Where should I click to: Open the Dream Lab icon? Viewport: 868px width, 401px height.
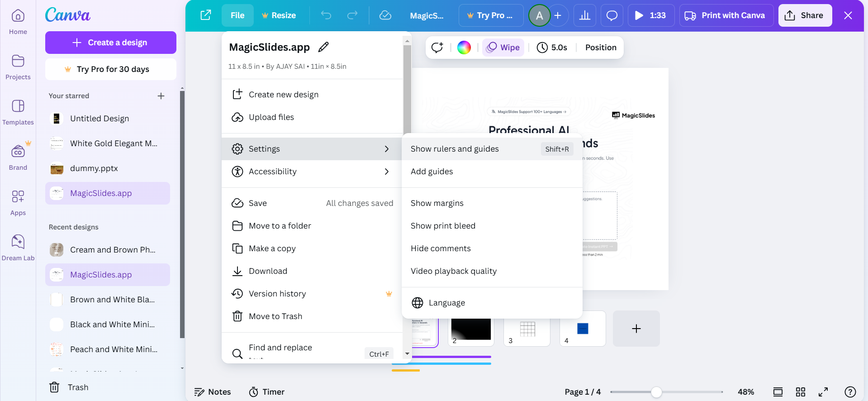click(x=18, y=242)
